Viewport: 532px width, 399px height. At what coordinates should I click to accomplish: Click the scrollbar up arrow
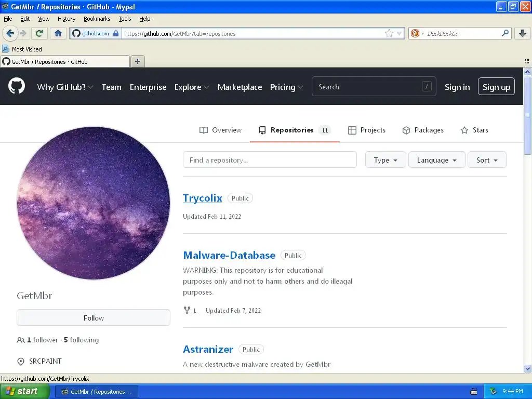pos(527,72)
